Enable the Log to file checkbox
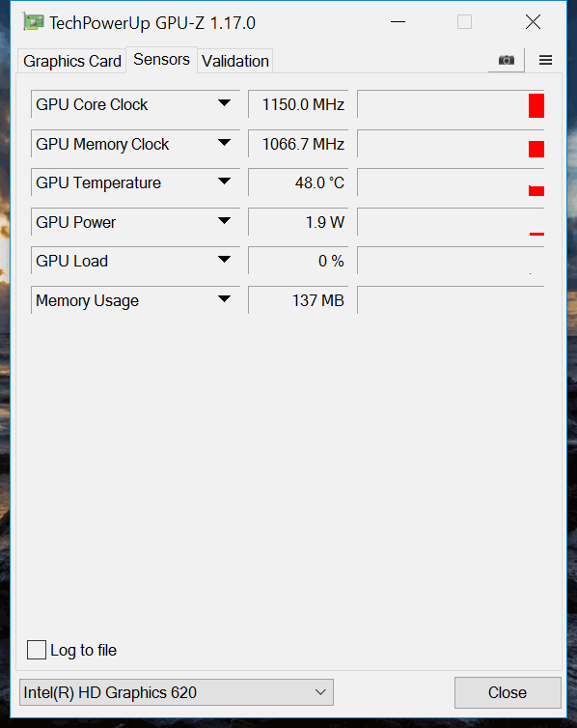577x728 pixels. click(x=37, y=650)
